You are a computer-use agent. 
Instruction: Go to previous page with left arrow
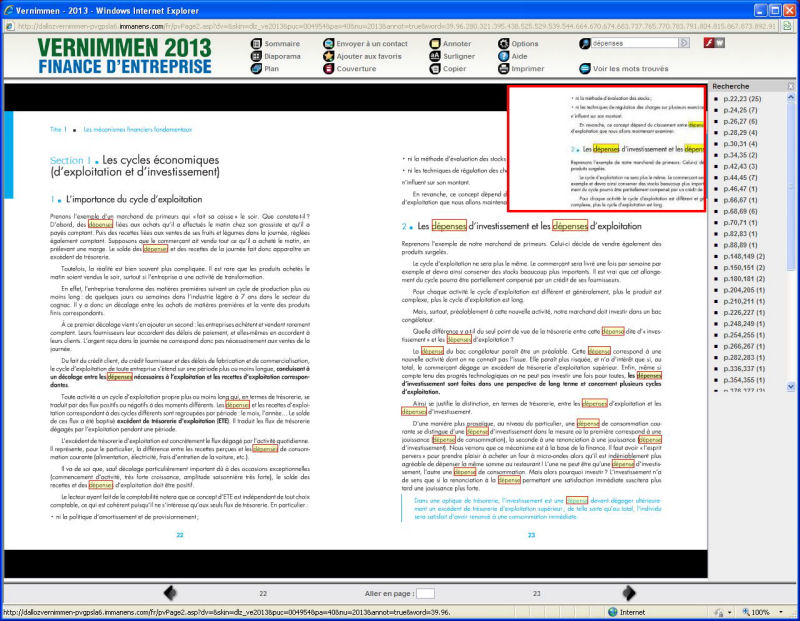tap(170, 593)
